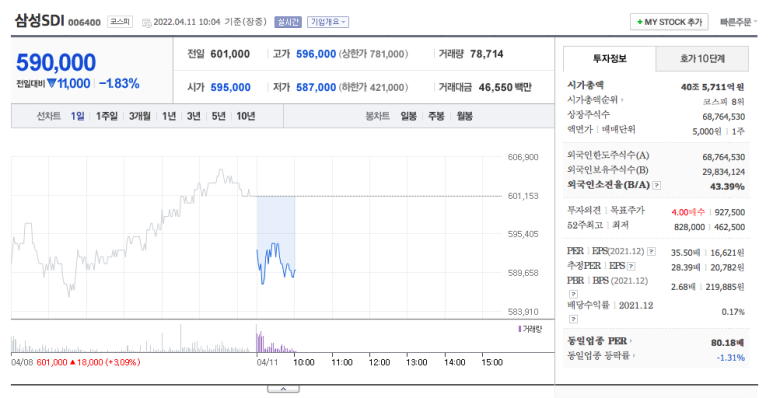Click the 목표주가 value 927,500
The width and height of the screenshot is (773, 398).
tap(730, 212)
